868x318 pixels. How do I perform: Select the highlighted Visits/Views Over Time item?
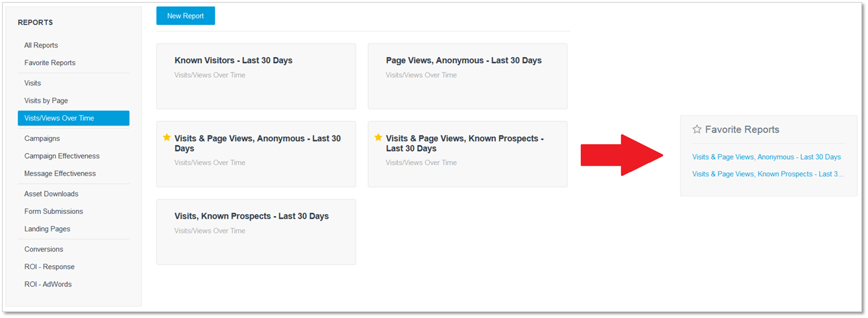pos(74,118)
